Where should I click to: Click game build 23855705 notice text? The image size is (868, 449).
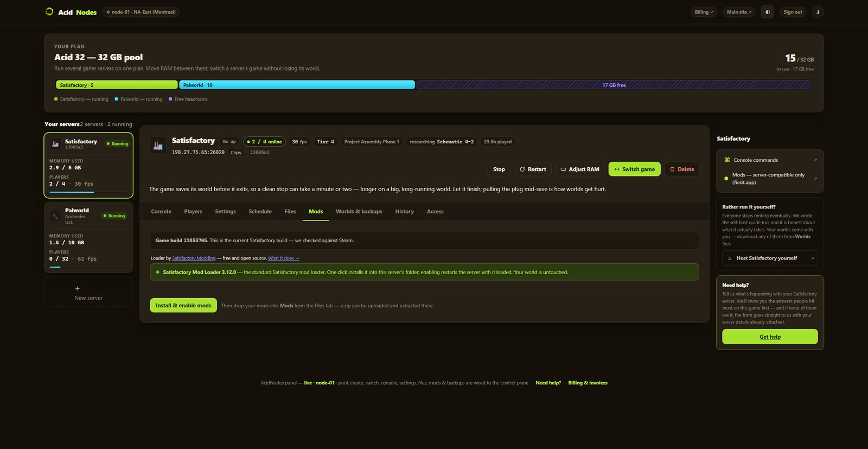[254, 241]
